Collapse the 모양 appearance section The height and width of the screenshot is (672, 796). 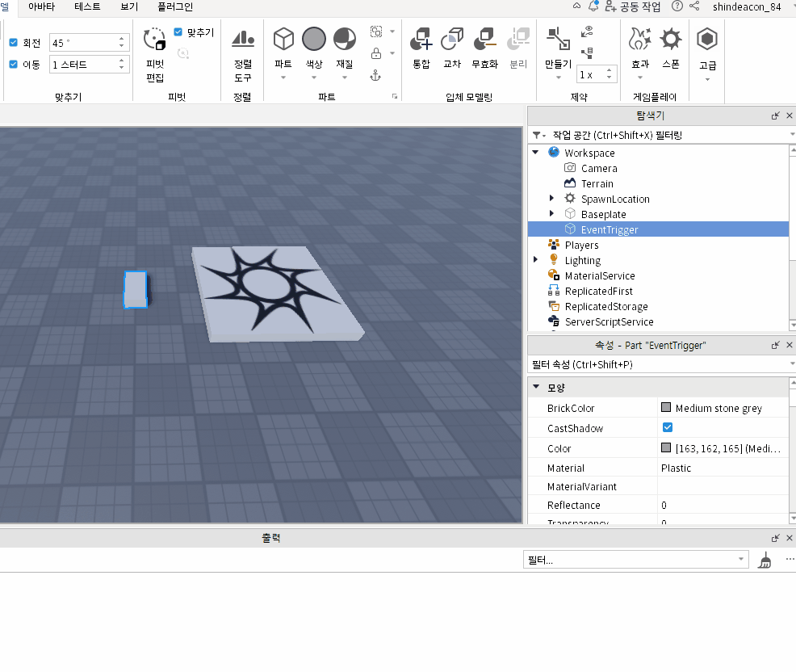[x=536, y=387]
